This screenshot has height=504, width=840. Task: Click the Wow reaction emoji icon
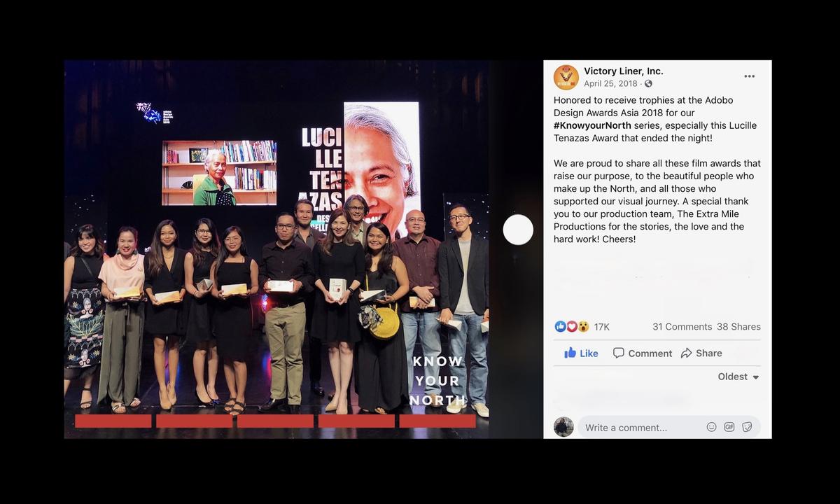583,326
